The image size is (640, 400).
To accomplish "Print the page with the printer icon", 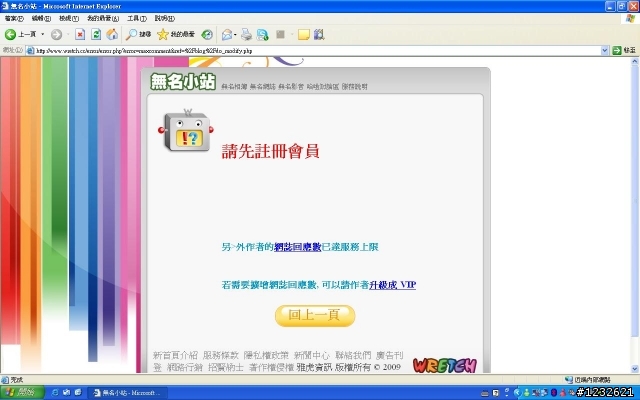I will coord(247,35).
